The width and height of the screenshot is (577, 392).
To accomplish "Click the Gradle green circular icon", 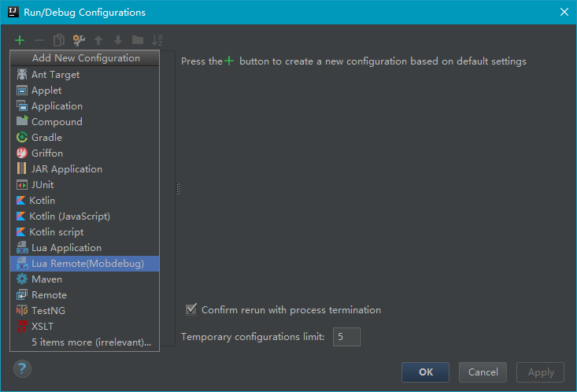I will [22, 137].
